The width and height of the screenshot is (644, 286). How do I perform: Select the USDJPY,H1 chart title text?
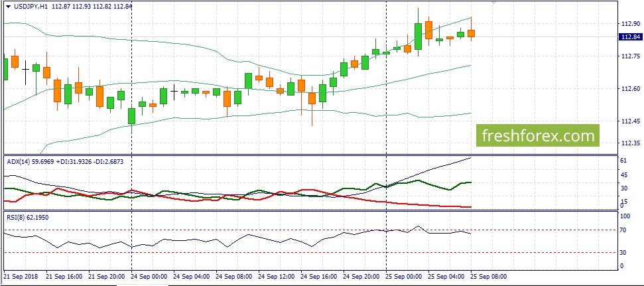click(29, 6)
